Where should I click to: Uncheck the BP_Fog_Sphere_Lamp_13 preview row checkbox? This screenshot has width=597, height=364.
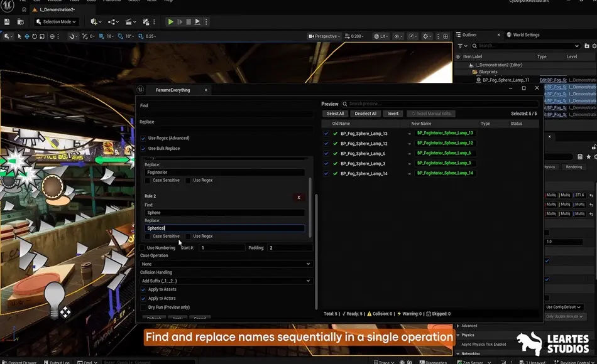coord(326,134)
